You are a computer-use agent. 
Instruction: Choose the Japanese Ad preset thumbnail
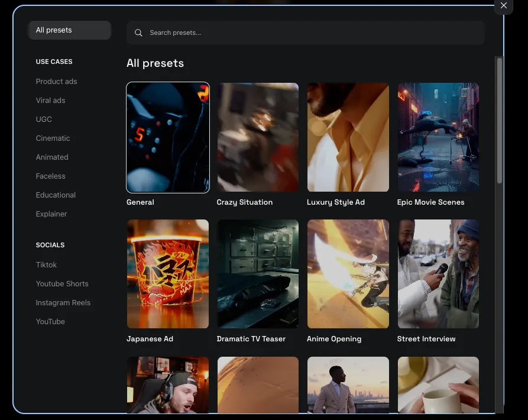168,274
